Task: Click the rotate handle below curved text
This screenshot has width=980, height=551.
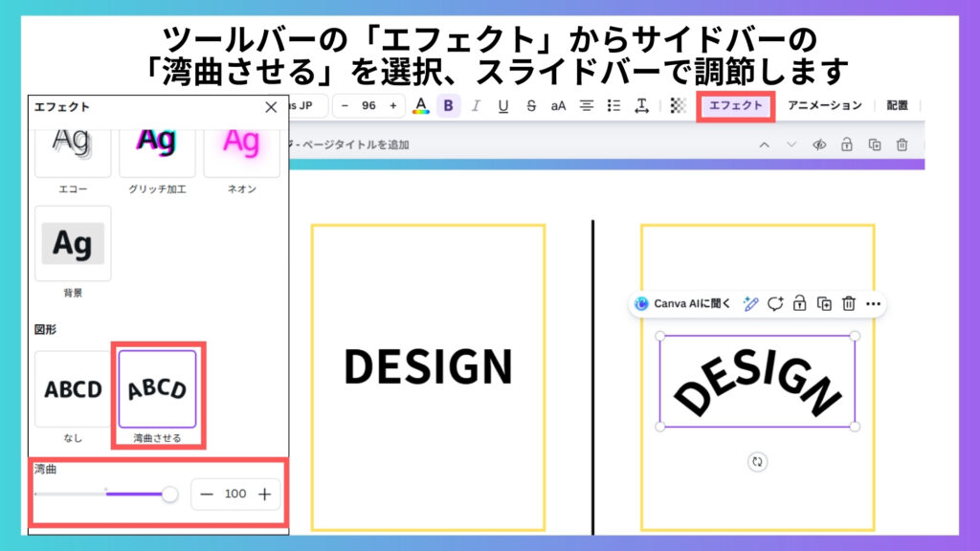Action: tap(757, 462)
